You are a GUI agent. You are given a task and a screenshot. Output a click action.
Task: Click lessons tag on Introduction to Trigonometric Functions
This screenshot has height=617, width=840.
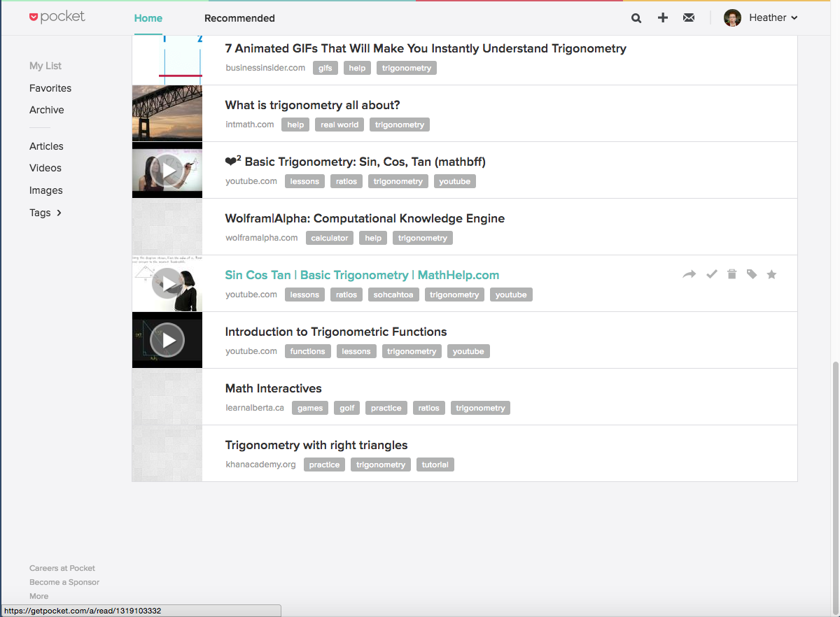[356, 351]
